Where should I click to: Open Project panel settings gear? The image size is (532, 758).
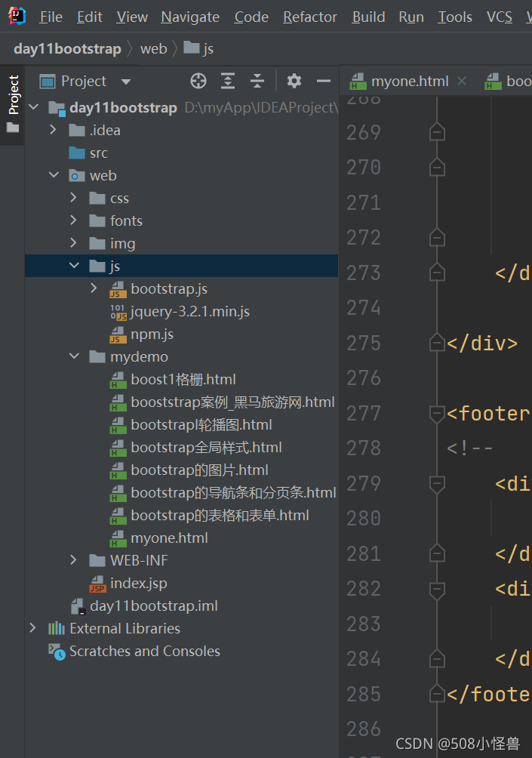pyautogui.click(x=294, y=82)
